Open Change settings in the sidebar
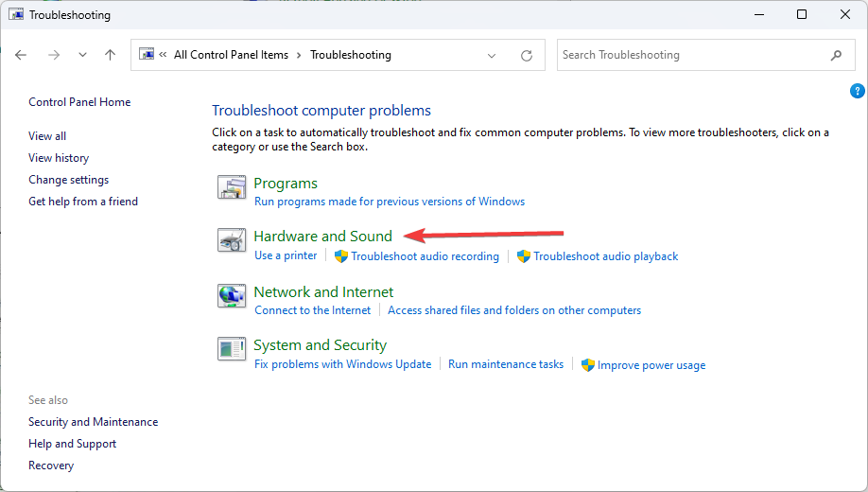The image size is (868, 492). (69, 180)
